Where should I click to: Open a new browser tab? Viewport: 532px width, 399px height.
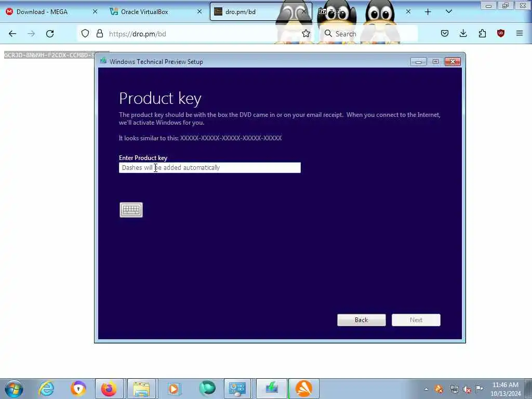(428, 12)
